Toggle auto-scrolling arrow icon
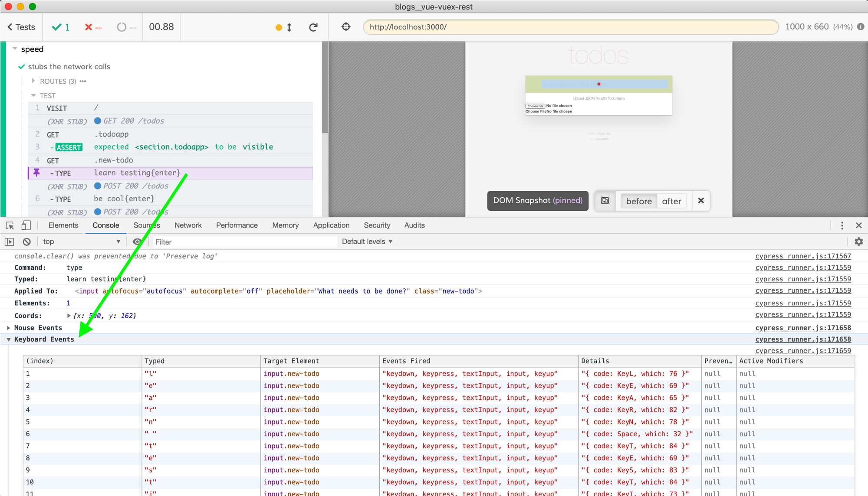The width and height of the screenshot is (868, 496). (x=289, y=27)
